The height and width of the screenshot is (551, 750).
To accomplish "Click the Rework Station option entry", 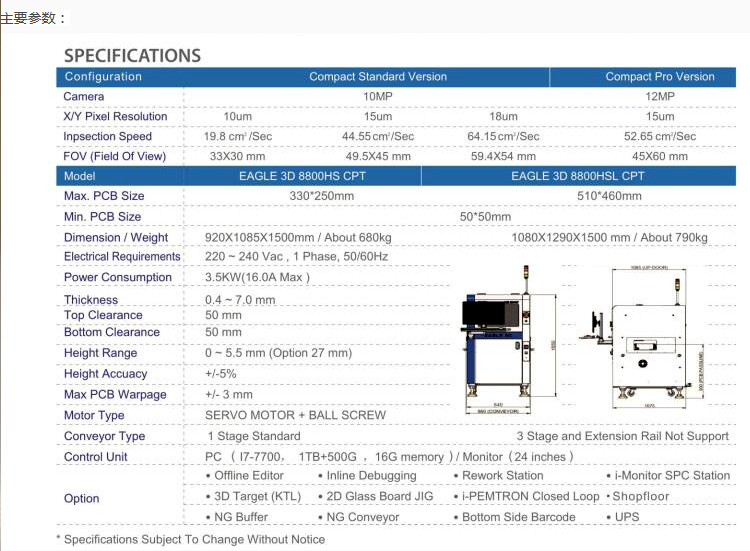I will [x=502, y=476].
